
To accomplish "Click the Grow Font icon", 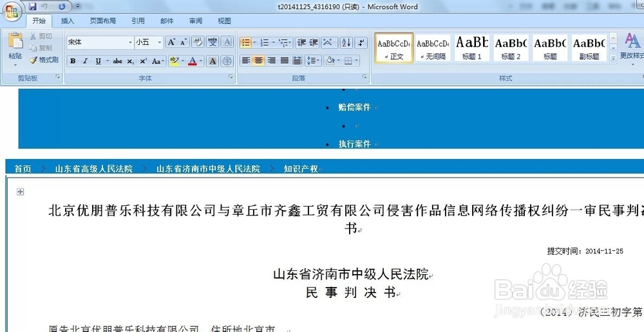I will pos(171,42).
